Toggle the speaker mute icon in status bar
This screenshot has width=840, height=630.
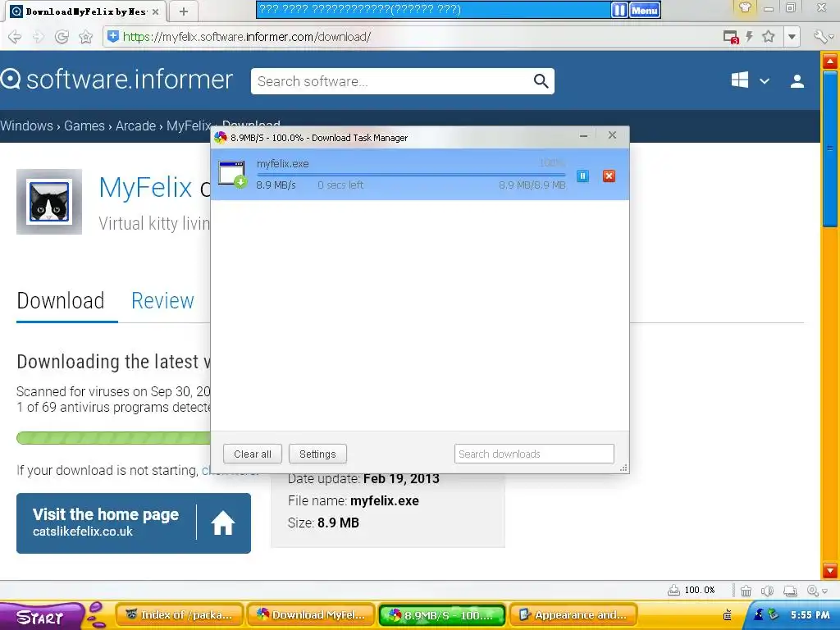[767, 591]
